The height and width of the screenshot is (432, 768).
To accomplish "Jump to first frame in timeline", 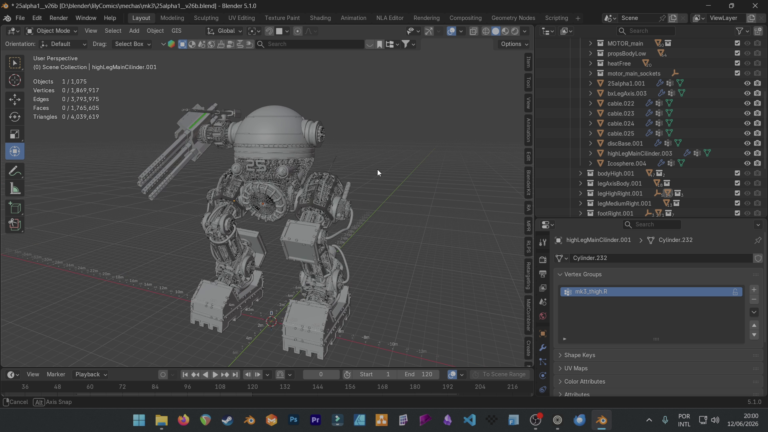I will click(185, 374).
